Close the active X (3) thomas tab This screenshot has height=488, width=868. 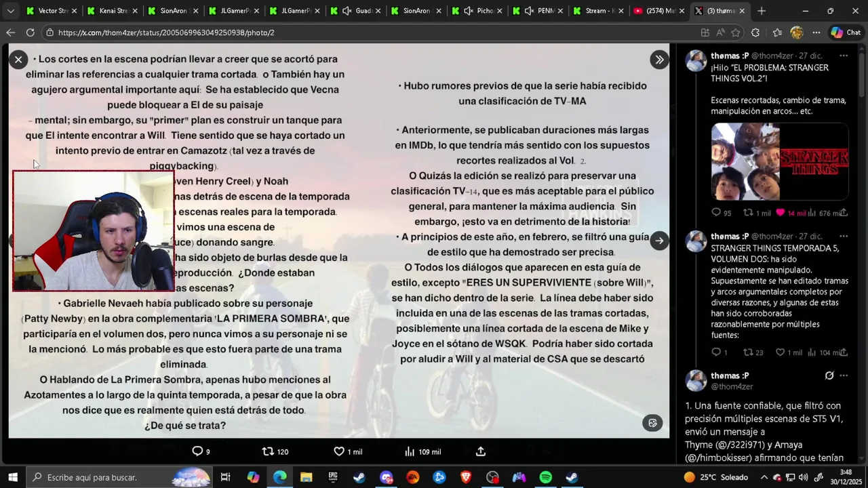click(742, 11)
